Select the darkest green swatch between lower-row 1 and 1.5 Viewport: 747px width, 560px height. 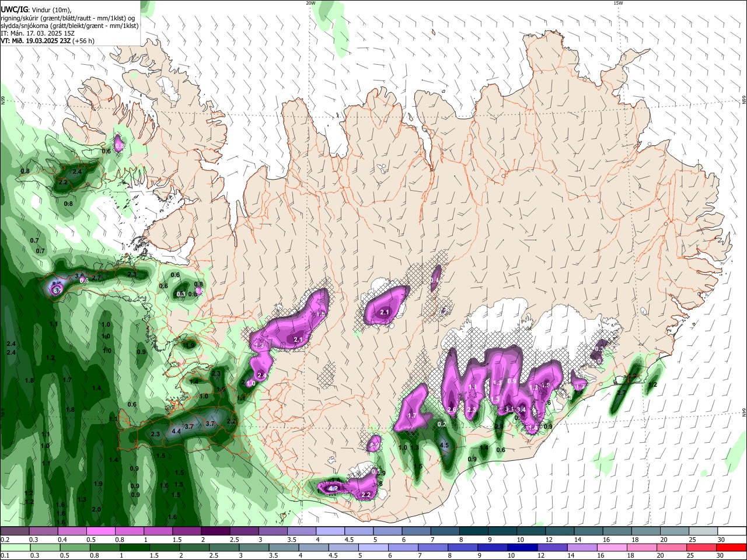click(x=135, y=547)
